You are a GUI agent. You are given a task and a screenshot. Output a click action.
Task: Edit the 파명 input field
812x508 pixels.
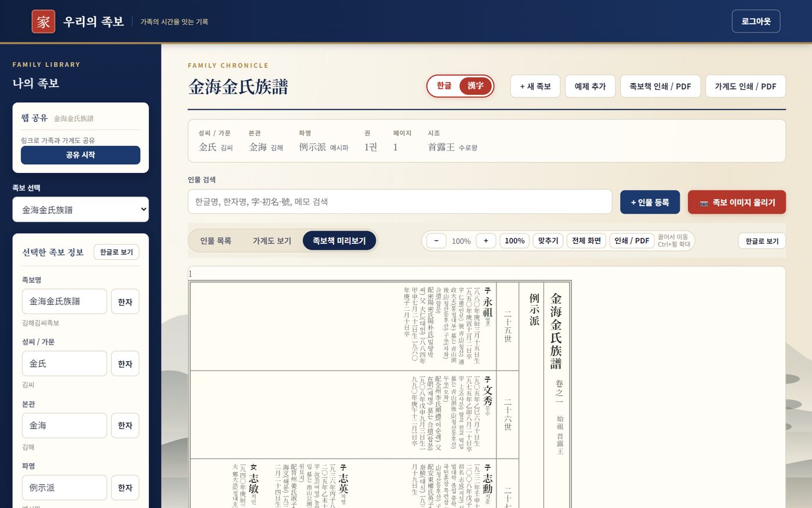(64, 488)
